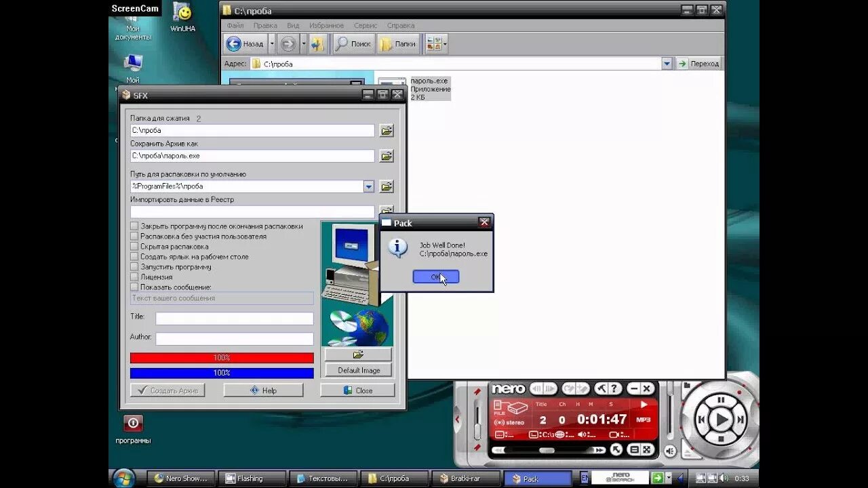This screenshot has width=868, height=488.
Task: Enable Закрыть программу после окончания распаковки
Action: click(134, 226)
